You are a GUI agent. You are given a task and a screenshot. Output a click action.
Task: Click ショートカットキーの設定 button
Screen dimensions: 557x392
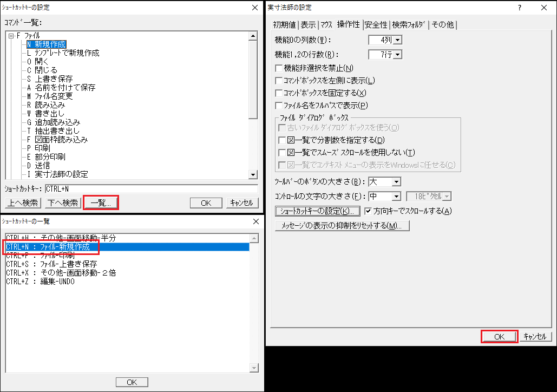(x=318, y=211)
